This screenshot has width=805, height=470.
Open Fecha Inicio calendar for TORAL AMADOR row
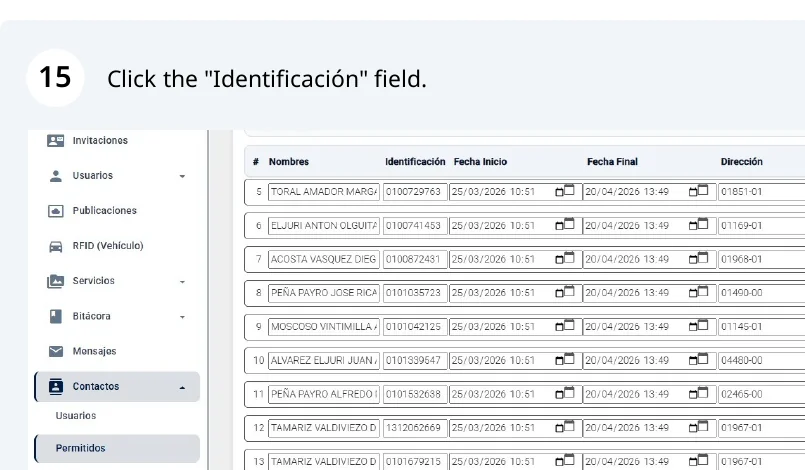coord(565,191)
